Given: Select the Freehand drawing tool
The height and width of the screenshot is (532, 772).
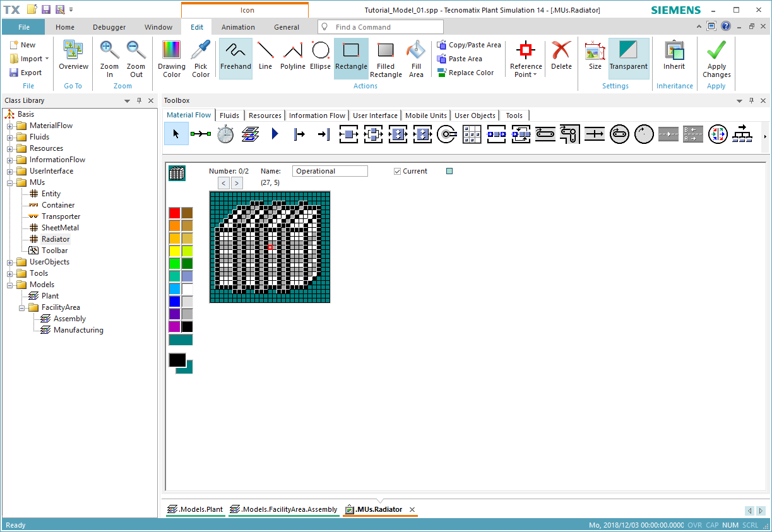Looking at the screenshot, I should [x=235, y=58].
